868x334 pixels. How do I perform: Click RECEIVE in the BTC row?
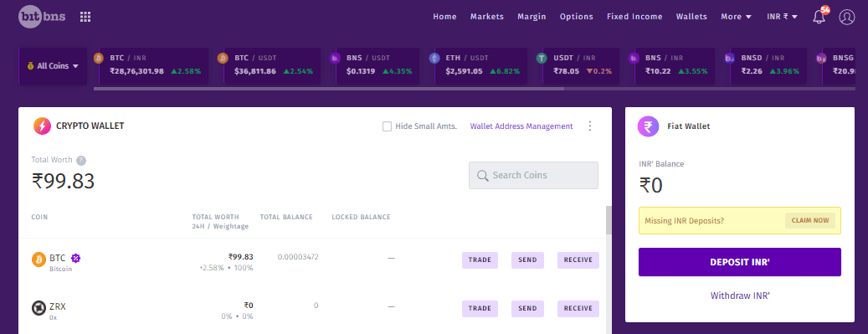pyautogui.click(x=578, y=259)
